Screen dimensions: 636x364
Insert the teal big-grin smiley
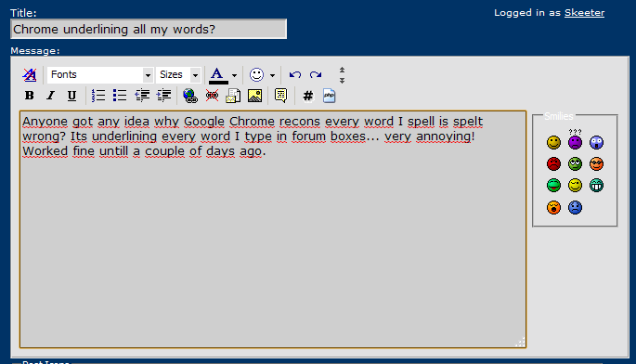click(x=596, y=186)
